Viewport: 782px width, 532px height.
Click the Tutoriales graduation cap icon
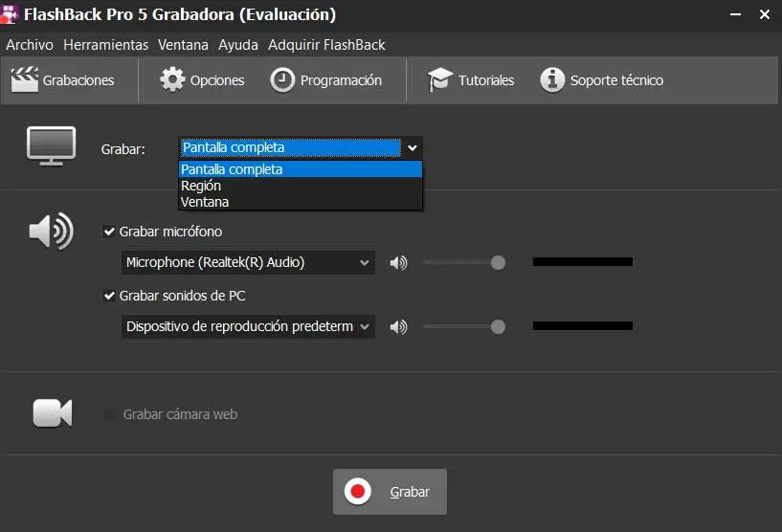coord(439,79)
